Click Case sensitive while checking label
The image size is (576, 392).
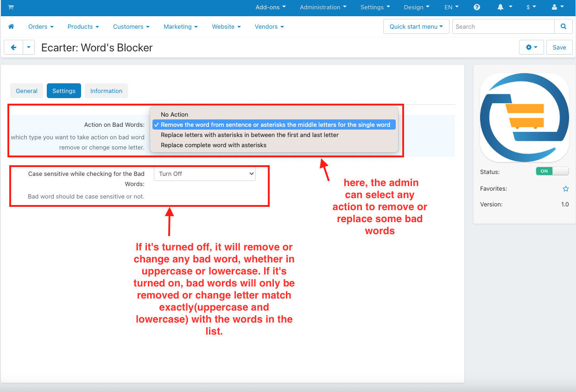[86, 179]
